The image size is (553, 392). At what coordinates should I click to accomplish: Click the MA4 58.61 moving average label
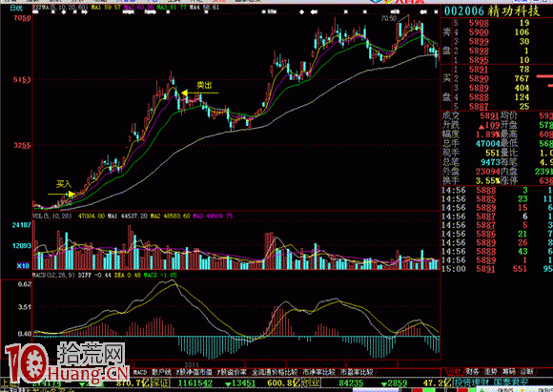point(204,8)
